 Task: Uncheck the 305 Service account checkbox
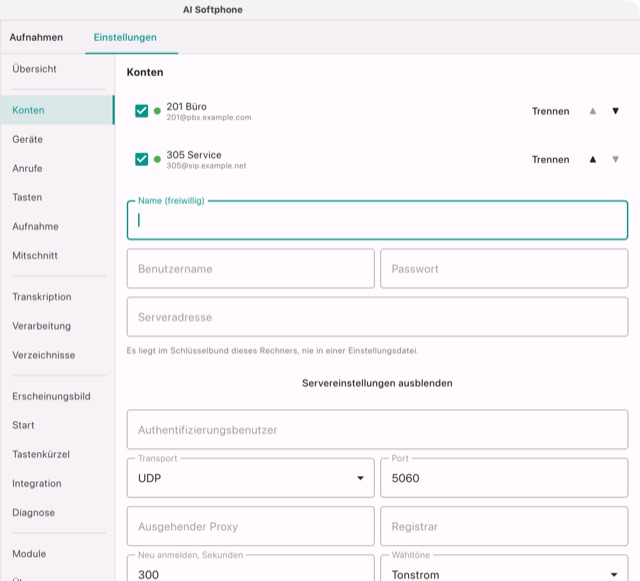(x=142, y=159)
